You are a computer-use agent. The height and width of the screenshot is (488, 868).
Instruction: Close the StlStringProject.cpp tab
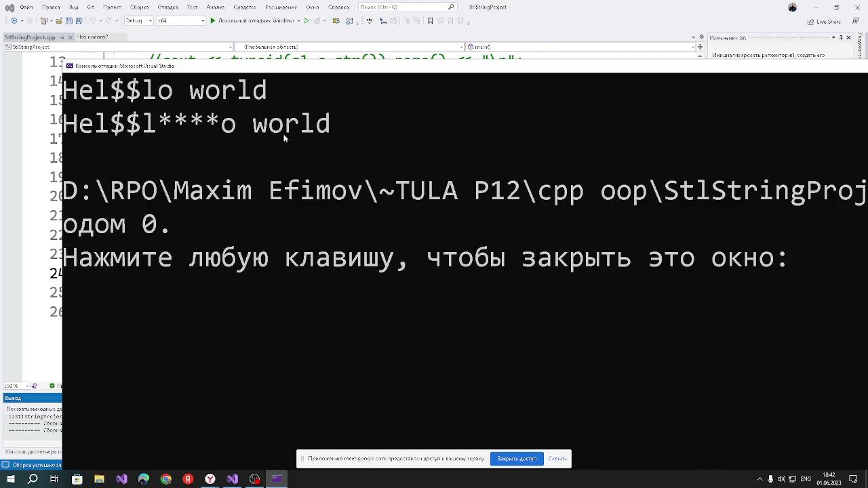tap(71, 37)
